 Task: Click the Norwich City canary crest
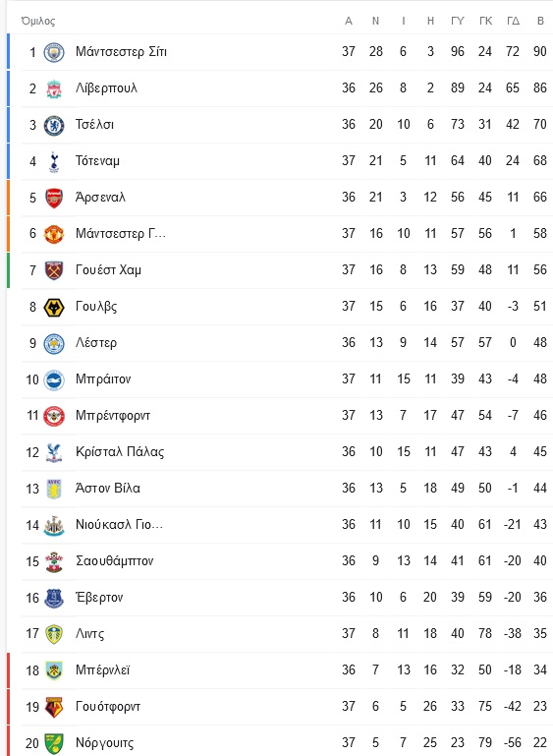(54, 743)
